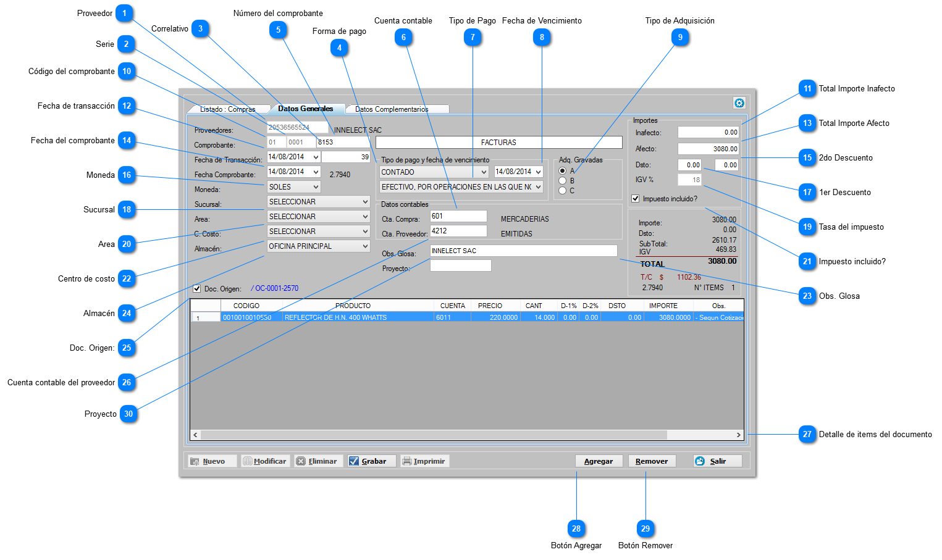This screenshot has height=560, width=942.
Task: Switch to Listado : Compras tab
Action: 227,109
